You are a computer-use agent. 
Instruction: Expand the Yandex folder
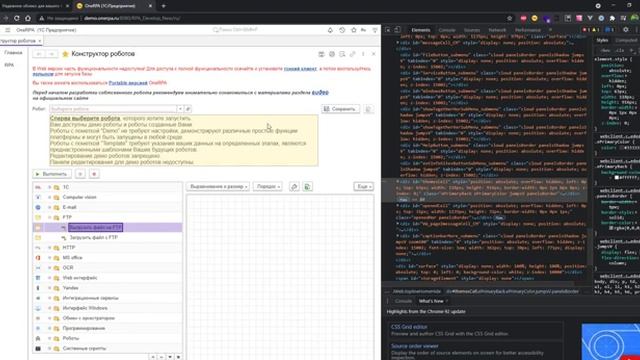50,288
